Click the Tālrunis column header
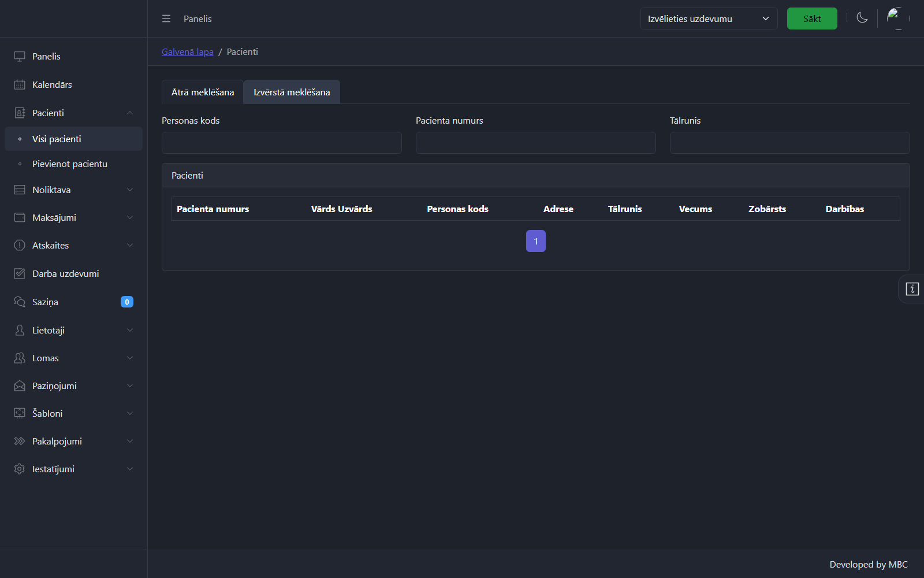The height and width of the screenshot is (578, 924). pyautogui.click(x=625, y=209)
